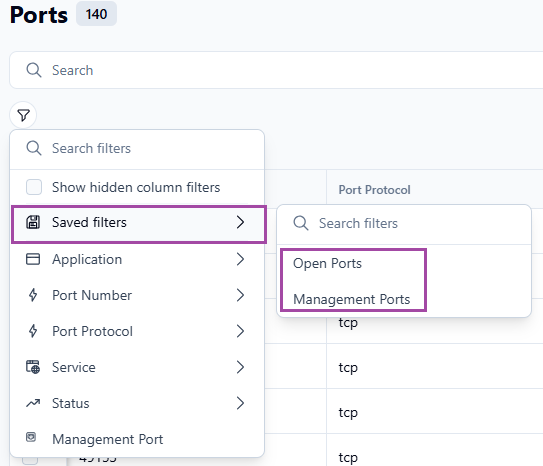Image resolution: width=543 pixels, height=466 pixels.
Task: Click magnifier icon in left filter search
Action: [x=34, y=148]
